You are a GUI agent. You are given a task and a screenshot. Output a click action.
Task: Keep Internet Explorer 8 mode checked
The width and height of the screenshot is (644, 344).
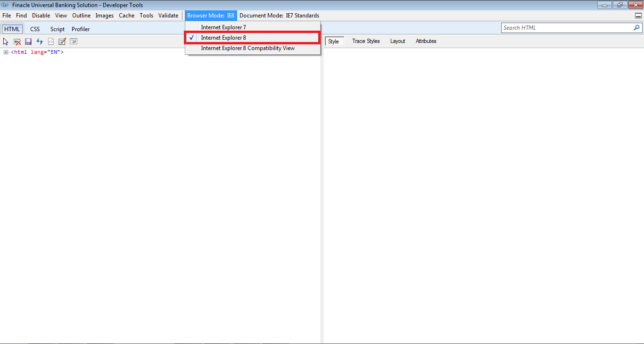point(224,37)
